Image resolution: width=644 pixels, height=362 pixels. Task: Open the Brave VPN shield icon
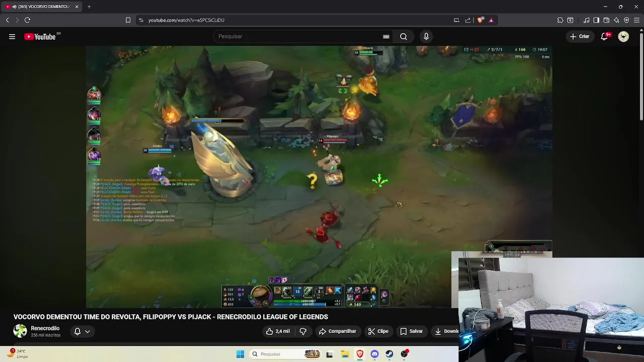(x=626, y=20)
